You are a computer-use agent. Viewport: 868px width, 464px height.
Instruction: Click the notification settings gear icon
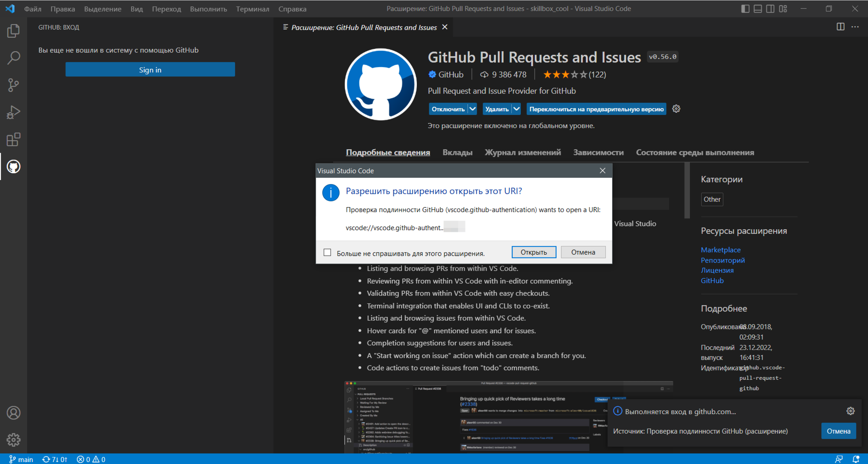tap(851, 411)
